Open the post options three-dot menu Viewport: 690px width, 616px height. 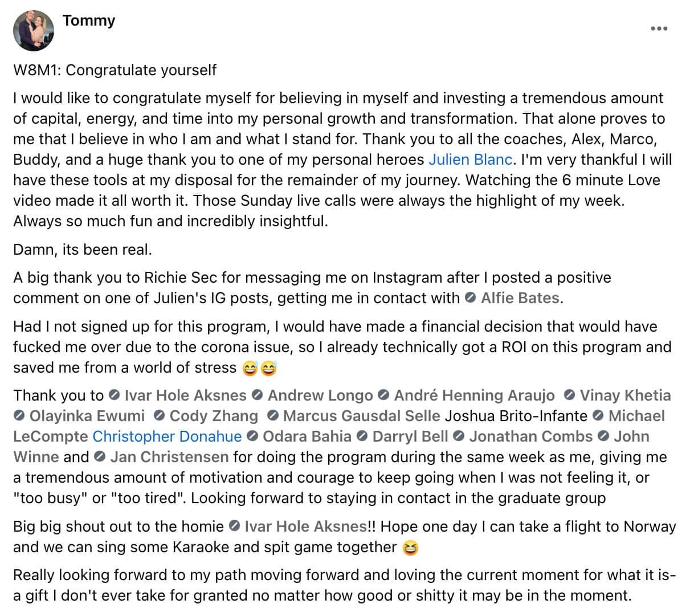tap(658, 28)
